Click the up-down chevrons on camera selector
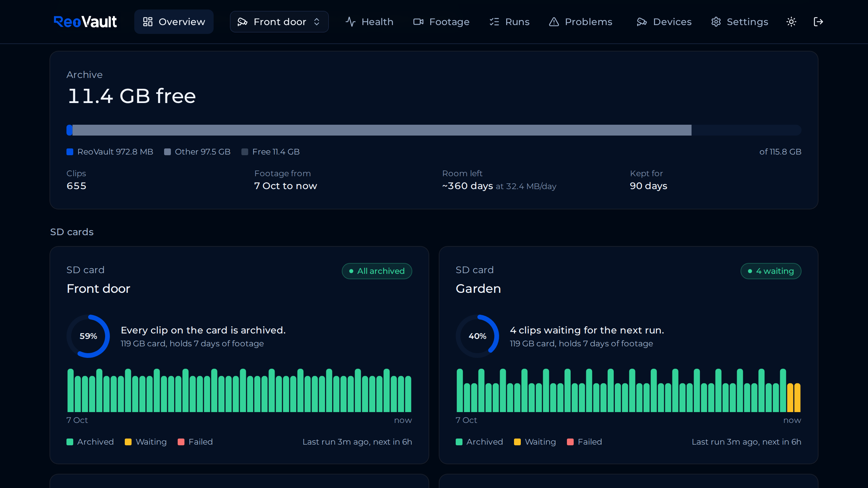868x488 pixels. (317, 22)
